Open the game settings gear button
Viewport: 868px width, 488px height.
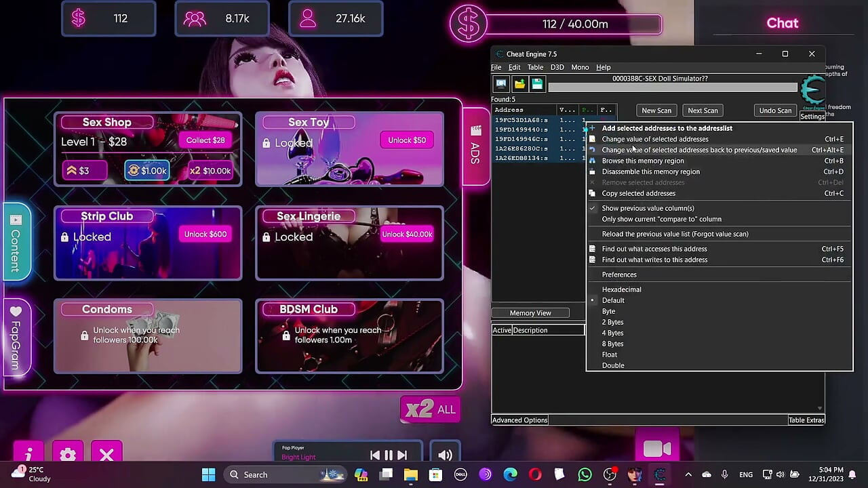(68, 455)
